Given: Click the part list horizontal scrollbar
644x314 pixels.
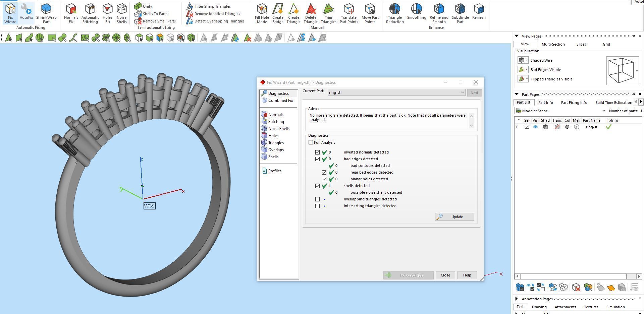Looking at the screenshot, I should pyautogui.click(x=578, y=276).
